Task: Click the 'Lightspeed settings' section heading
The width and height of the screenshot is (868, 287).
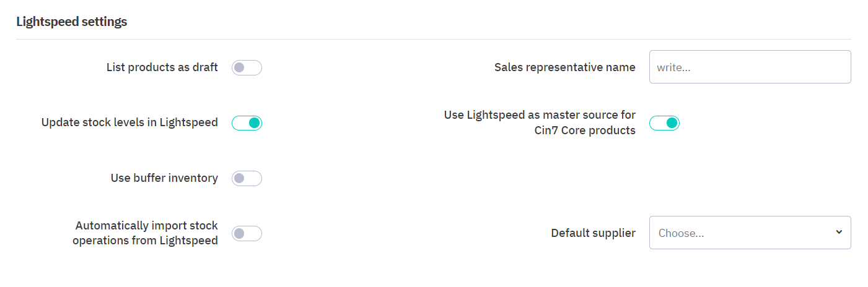Action: [x=71, y=22]
